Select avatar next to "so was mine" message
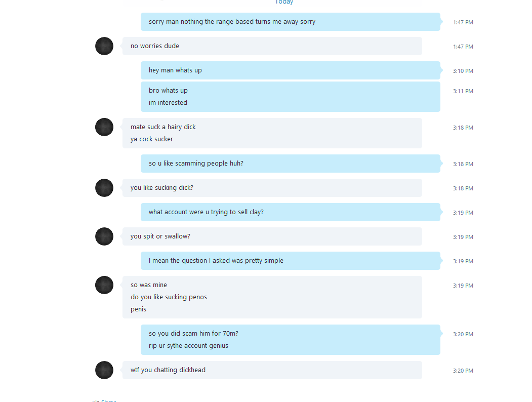 pos(104,285)
